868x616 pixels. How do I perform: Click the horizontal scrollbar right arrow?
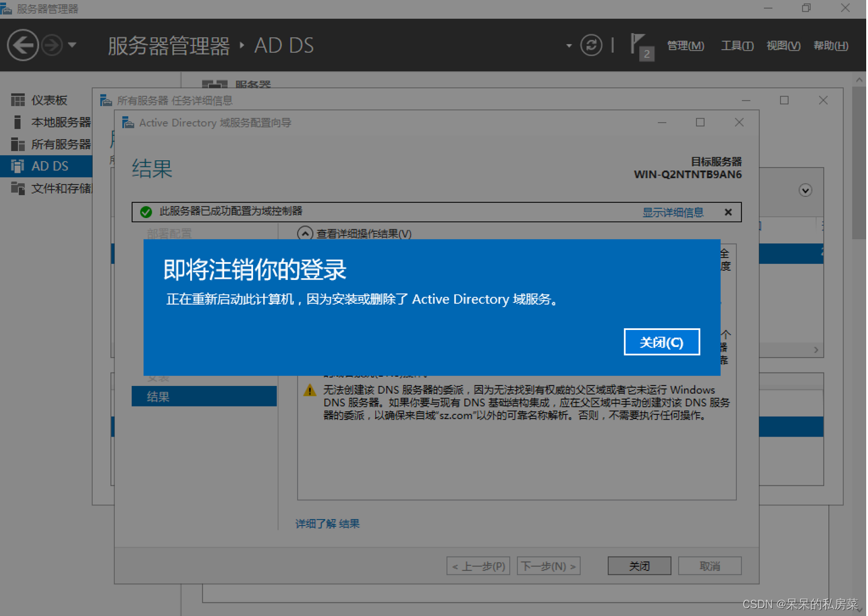tap(816, 350)
